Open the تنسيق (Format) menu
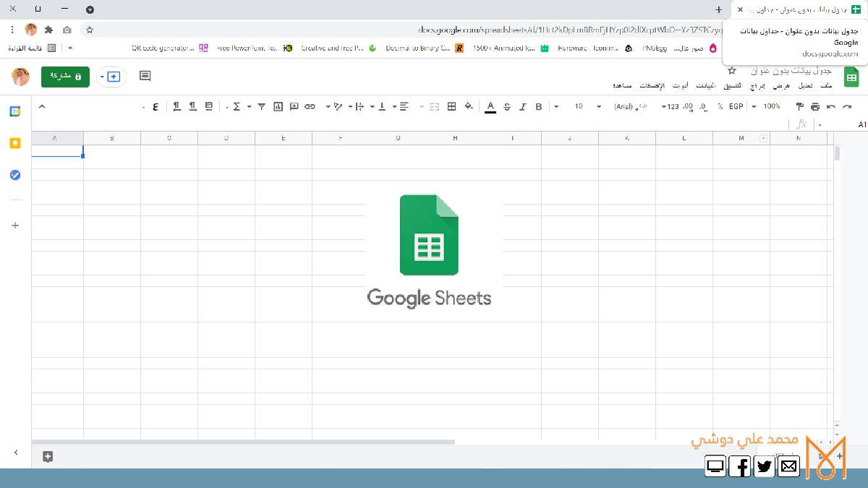The image size is (868, 488). pos(733,86)
